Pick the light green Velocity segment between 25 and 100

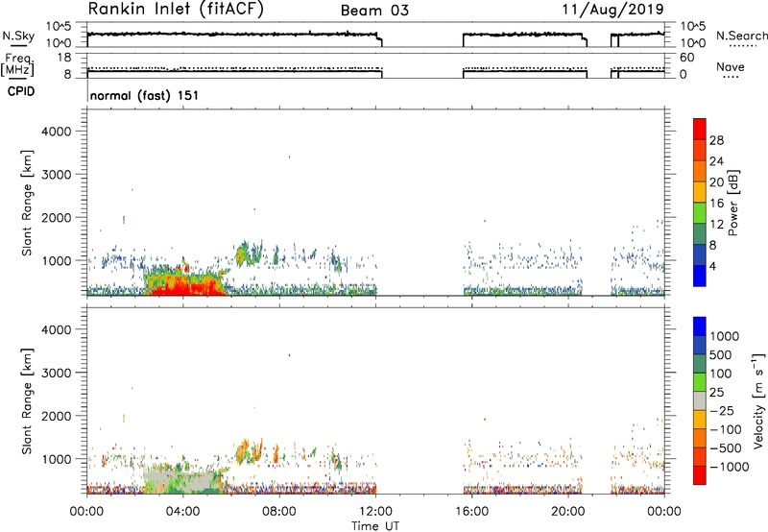[x=700, y=382]
